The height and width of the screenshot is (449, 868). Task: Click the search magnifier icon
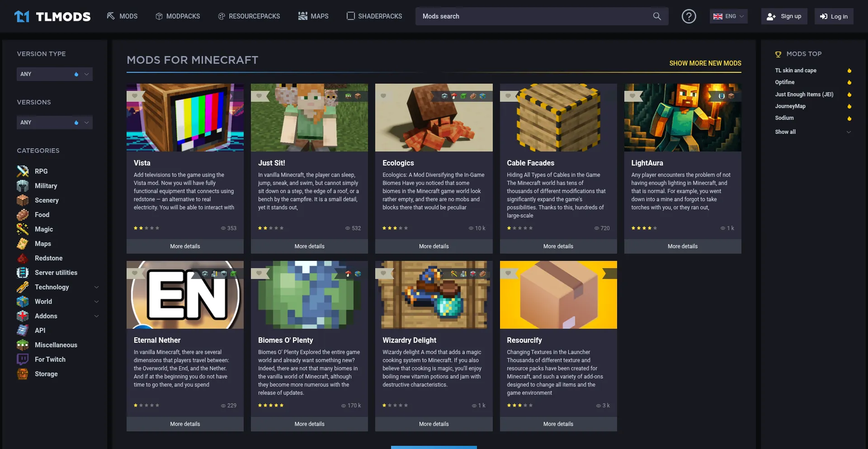(x=657, y=16)
